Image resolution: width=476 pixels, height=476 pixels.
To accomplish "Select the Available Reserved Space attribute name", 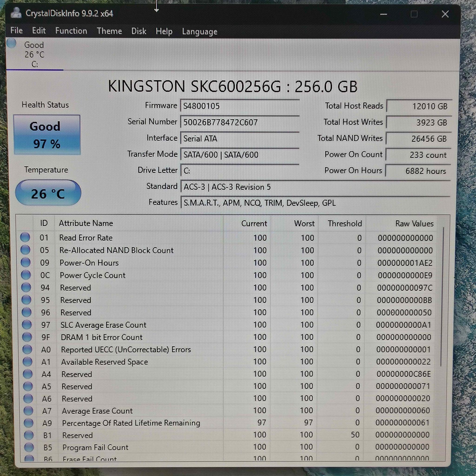I will point(104,362).
